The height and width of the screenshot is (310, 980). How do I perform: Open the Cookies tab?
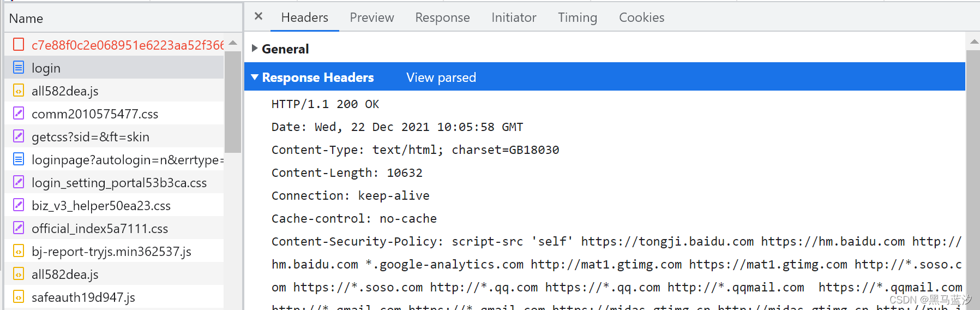click(x=641, y=17)
